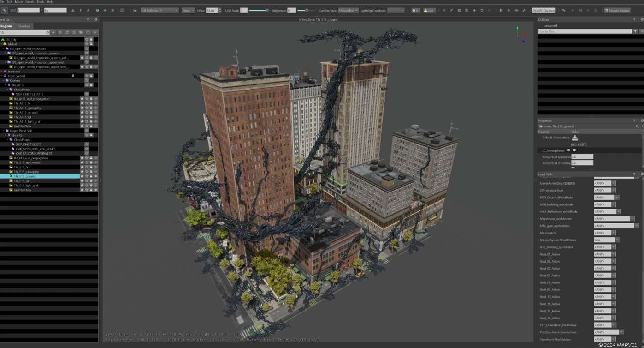The image size is (644, 348).
Task: Select CHK_NYPD_UWS_RPG_START checkpoint
Action: coord(35,149)
